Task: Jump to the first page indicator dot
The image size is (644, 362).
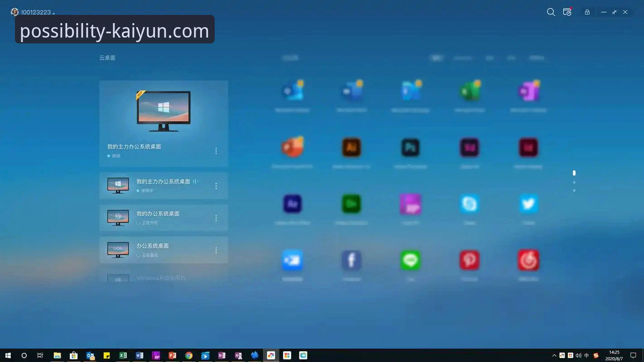Action: point(574,173)
